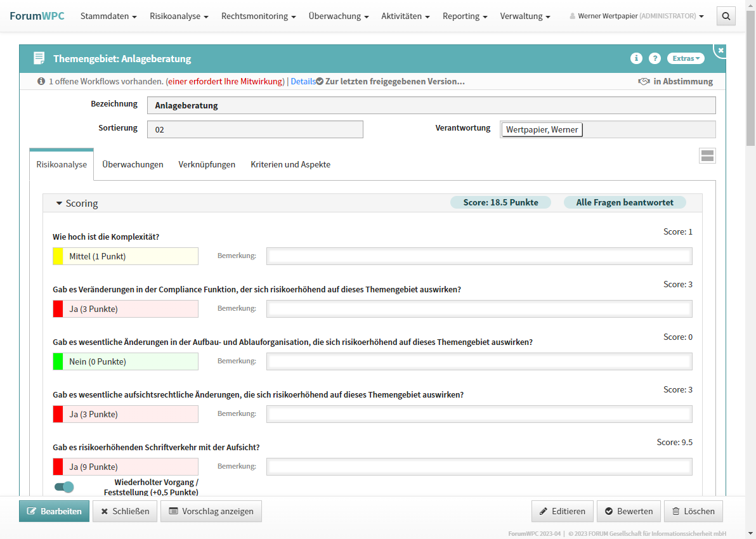Open the Extras dropdown
The image size is (756, 539).
coord(686,58)
